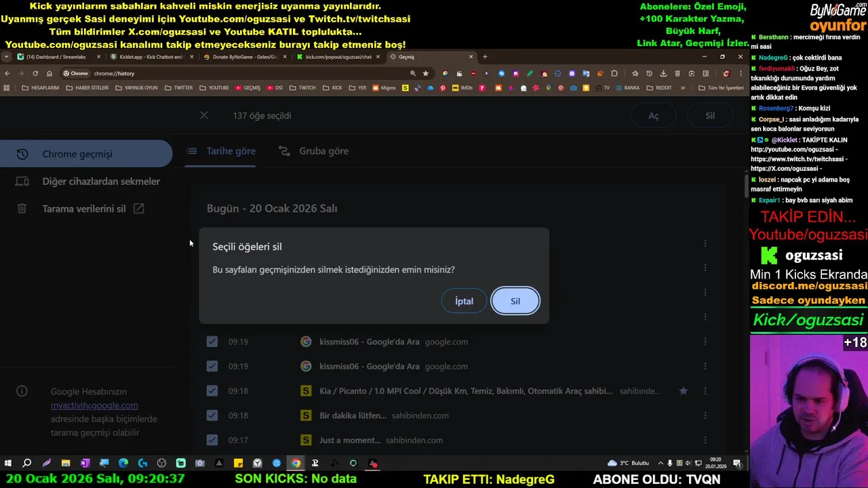This screenshot has width=868, height=488.
Task: Open more actions for Kia / Picanto entry
Action: click(705, 391)
